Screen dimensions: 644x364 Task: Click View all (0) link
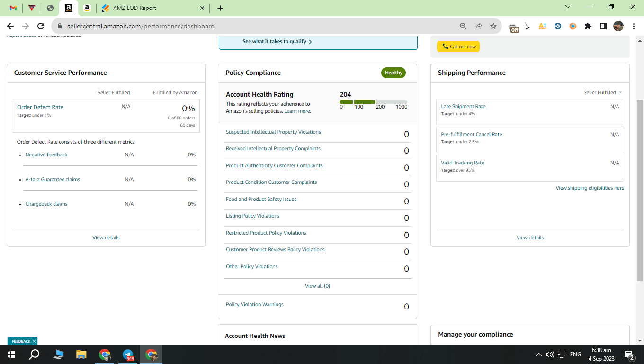(317, 286)
